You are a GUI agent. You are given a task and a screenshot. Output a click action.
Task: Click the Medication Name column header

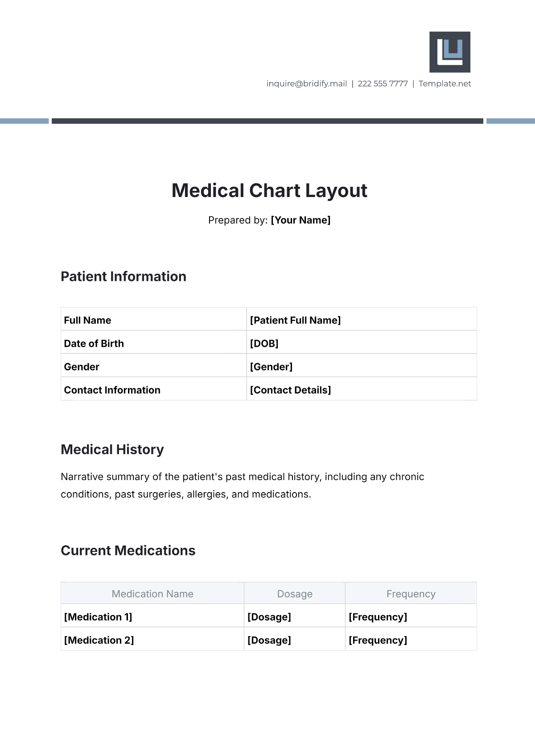pyautogui.click(x=152, y=594)
